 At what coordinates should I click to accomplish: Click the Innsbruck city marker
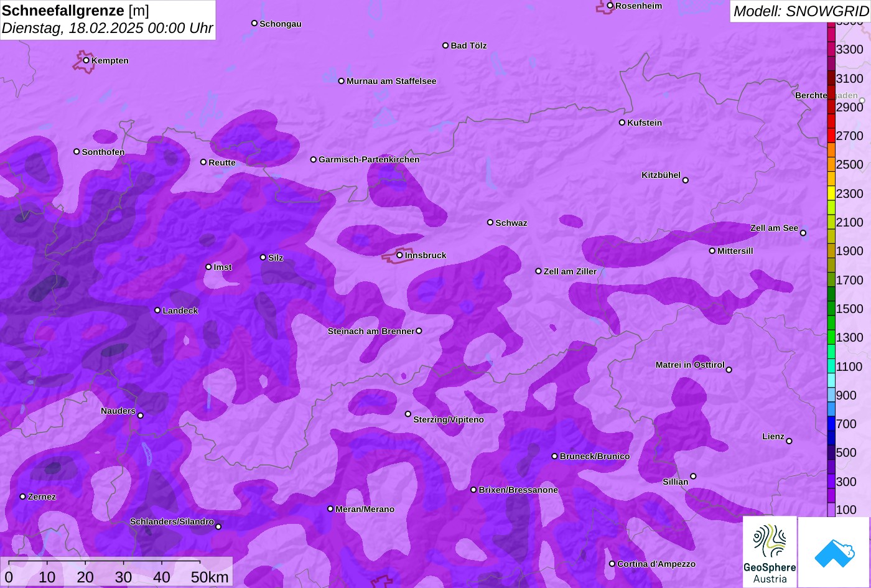(399, 255)
